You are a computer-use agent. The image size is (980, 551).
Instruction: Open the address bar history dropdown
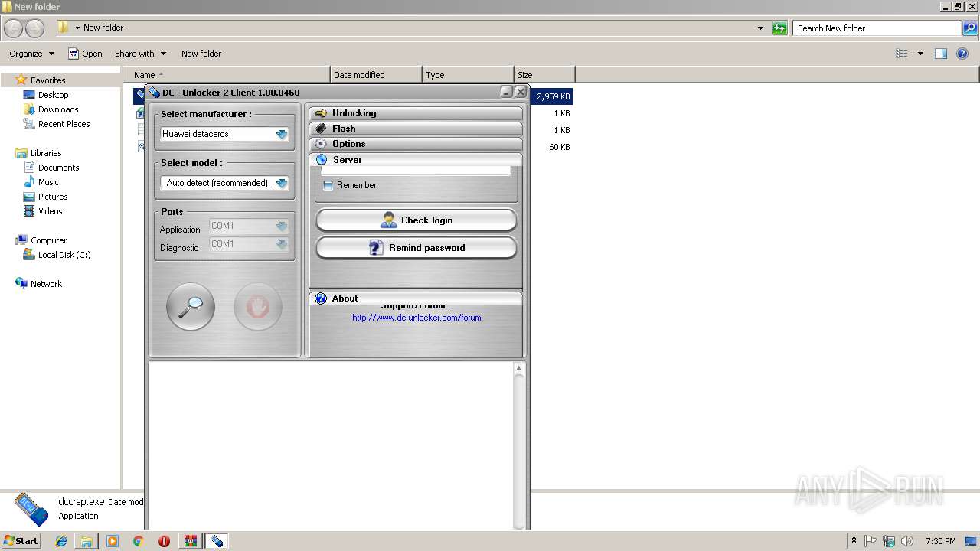click(760, 28)
